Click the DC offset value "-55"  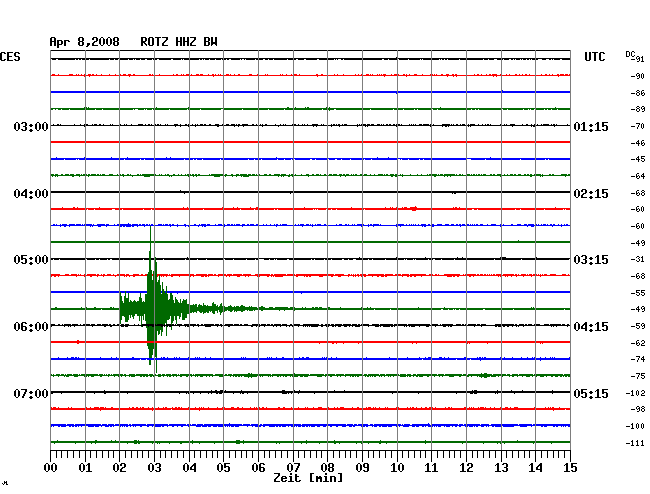(638, 293)
